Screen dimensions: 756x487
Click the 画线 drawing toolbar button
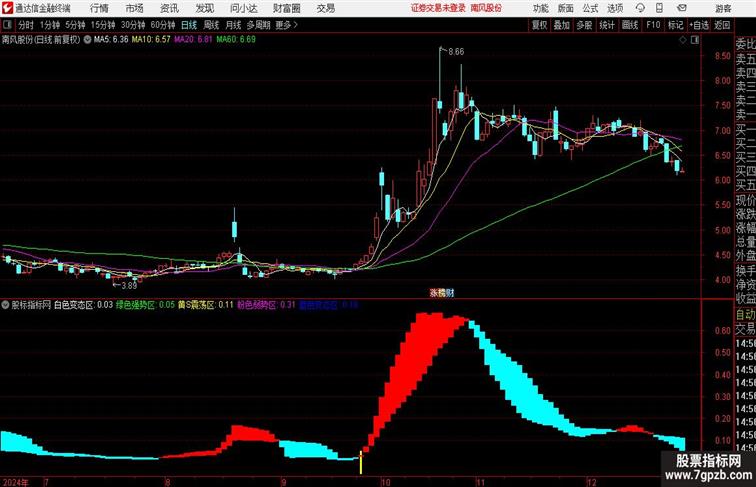pos(630,25)
